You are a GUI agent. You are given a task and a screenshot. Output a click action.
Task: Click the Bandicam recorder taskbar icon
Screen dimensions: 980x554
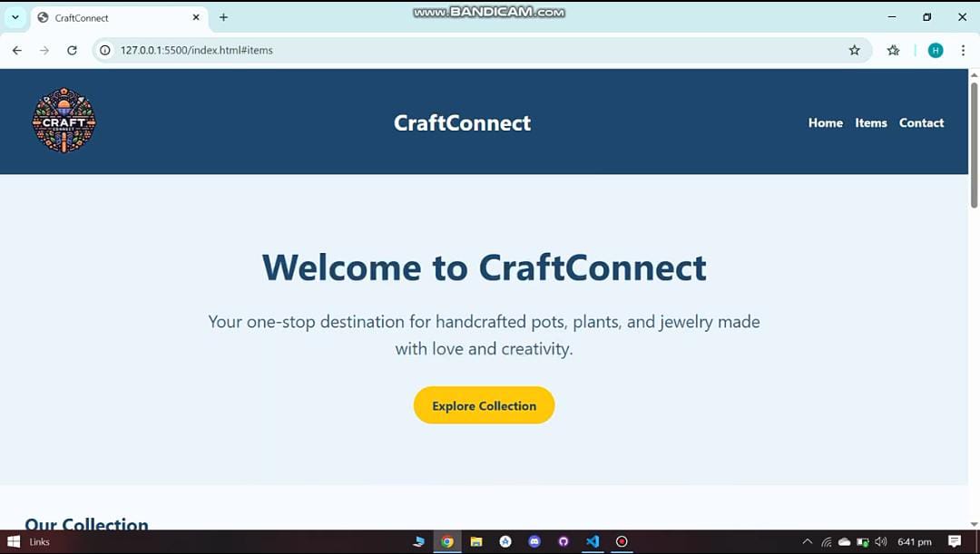pyautogui.click(x=622, y=541)
